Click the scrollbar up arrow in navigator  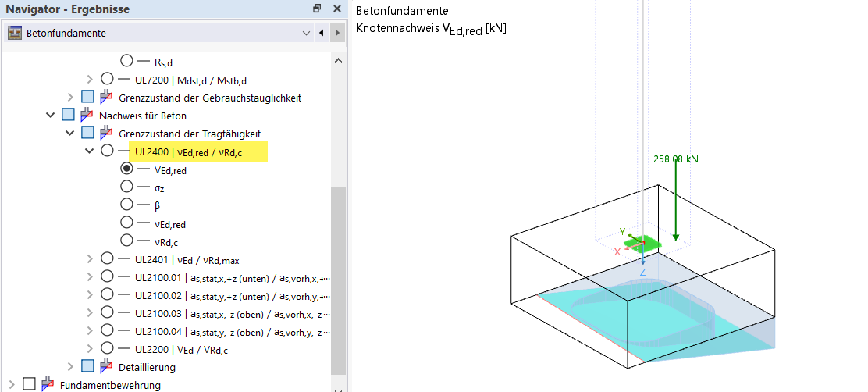click(x=338, y=60)
